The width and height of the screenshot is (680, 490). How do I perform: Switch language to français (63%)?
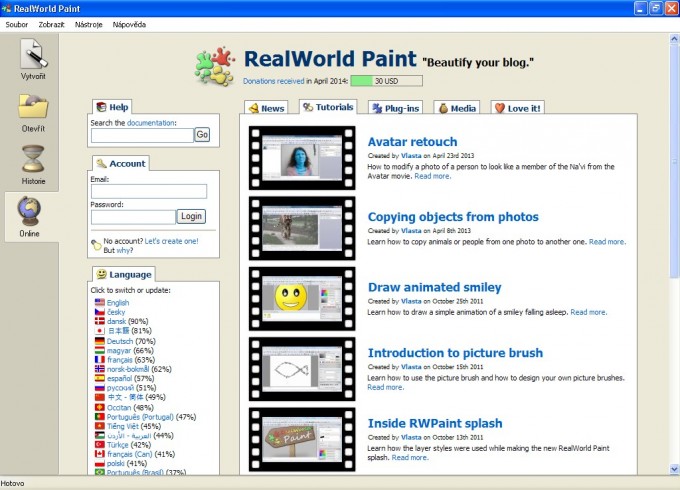[120, 360]
